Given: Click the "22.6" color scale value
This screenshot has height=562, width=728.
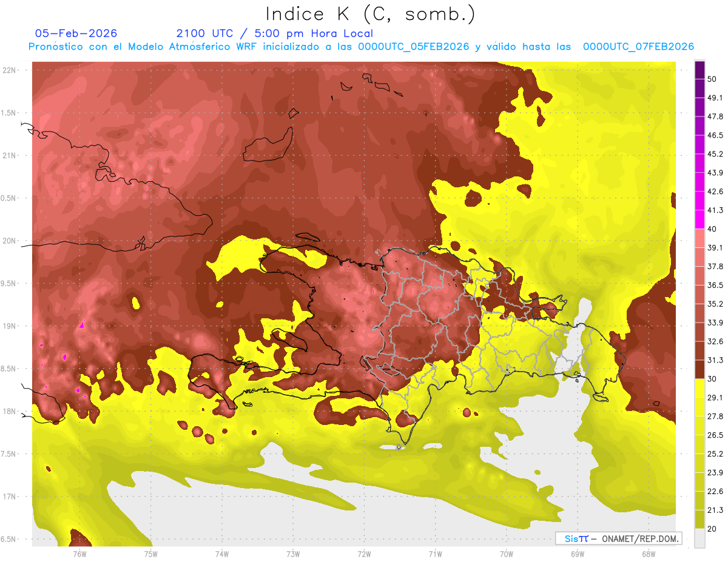Looking at the screenshot, I should [715, 491].
